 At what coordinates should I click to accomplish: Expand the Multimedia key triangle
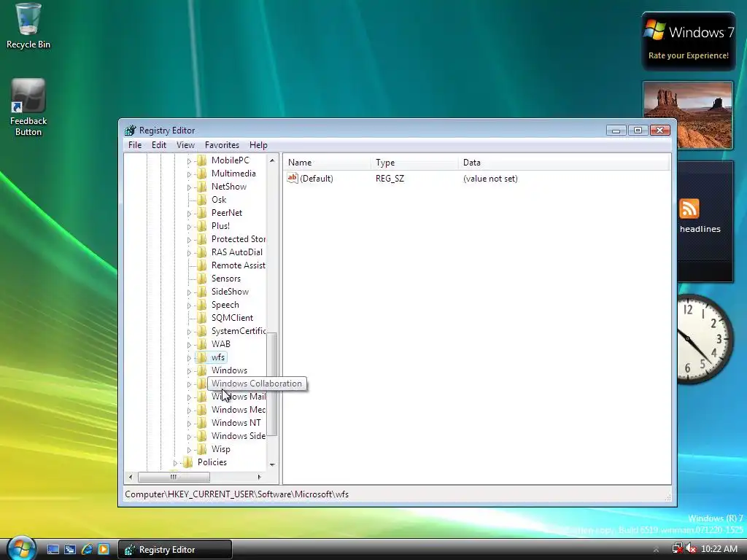pos(189,174)
